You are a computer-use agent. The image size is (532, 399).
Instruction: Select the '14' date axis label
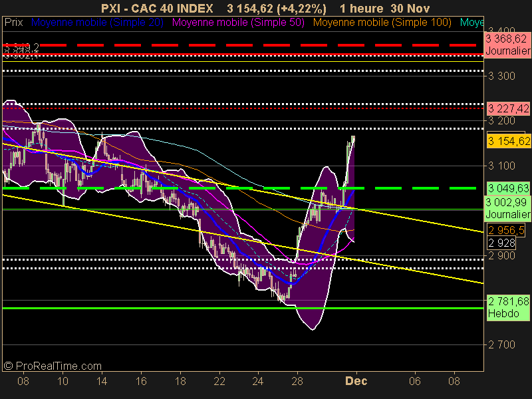pos(102,381)
